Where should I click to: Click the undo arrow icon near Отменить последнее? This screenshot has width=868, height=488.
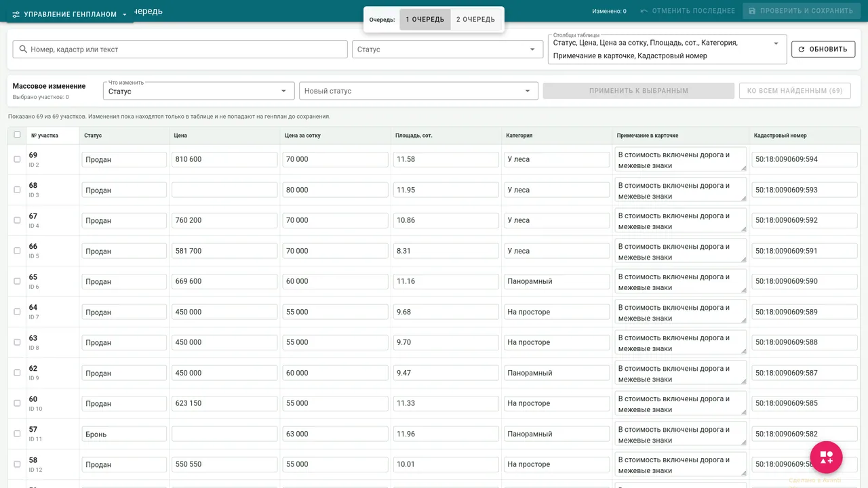pyautogui.click(x=644, y=11)
